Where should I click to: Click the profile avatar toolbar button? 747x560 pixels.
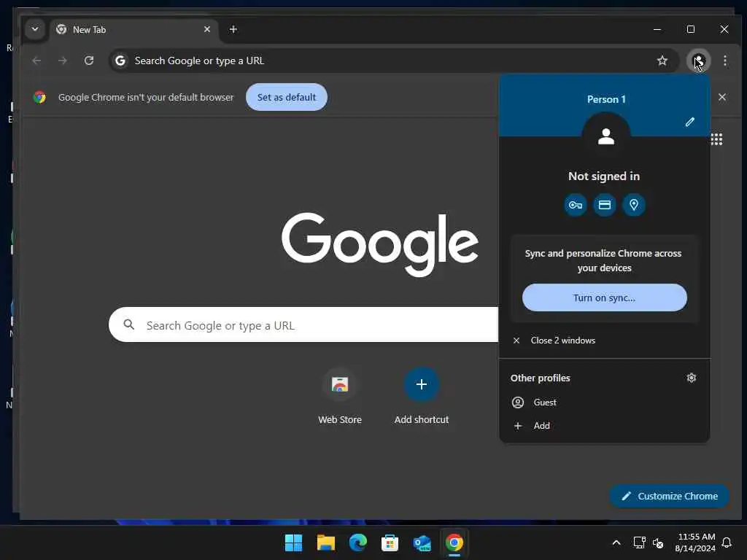[x=698, y=61]
